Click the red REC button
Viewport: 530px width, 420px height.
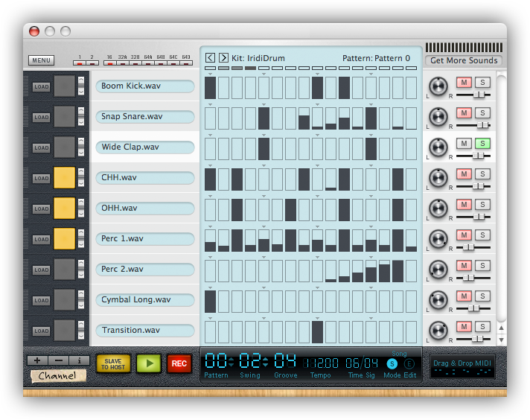pos(179,364)
